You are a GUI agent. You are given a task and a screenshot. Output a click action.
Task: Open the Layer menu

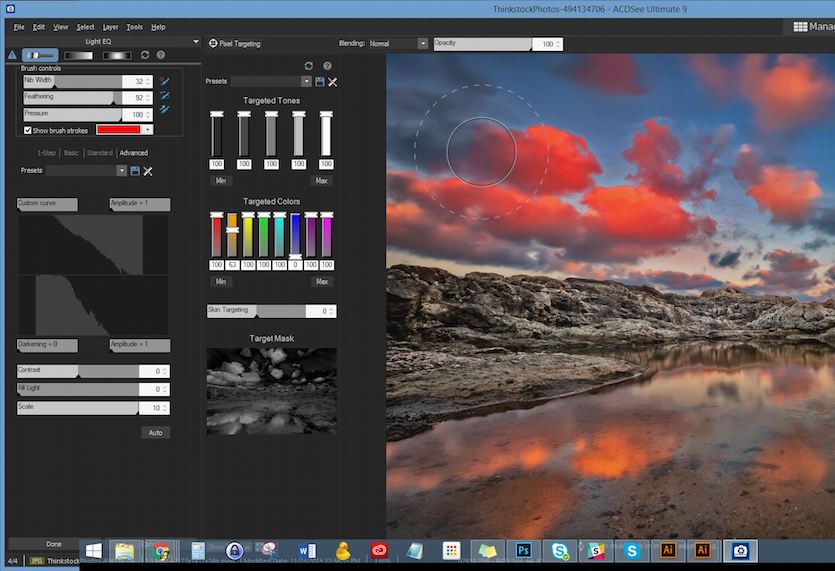point(110,27)
